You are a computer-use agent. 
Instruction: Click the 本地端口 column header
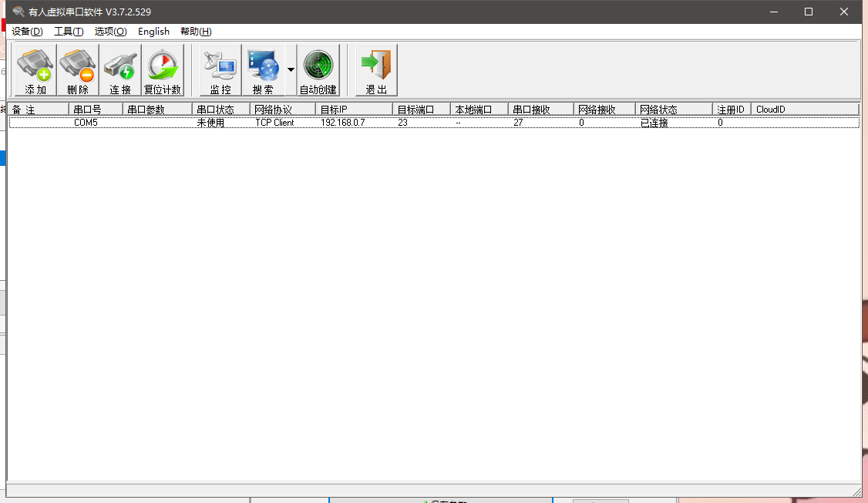[x=479, y=110]
